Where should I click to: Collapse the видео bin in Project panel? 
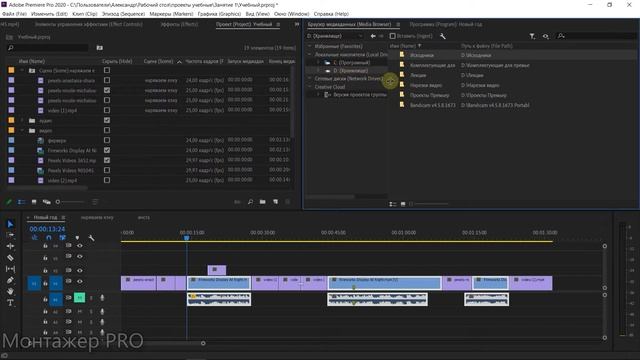[22, 131]
